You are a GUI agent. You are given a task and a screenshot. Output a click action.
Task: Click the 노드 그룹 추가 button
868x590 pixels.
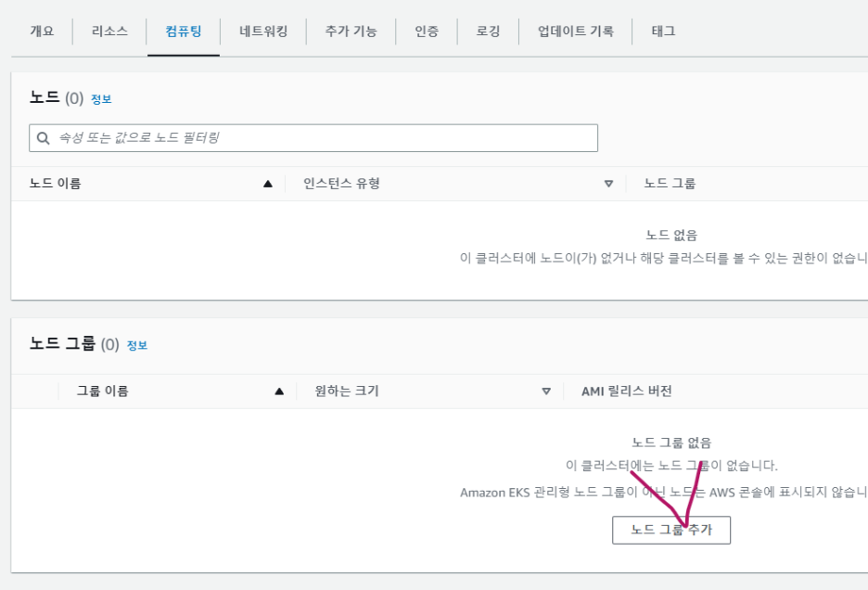pos(671,530)
